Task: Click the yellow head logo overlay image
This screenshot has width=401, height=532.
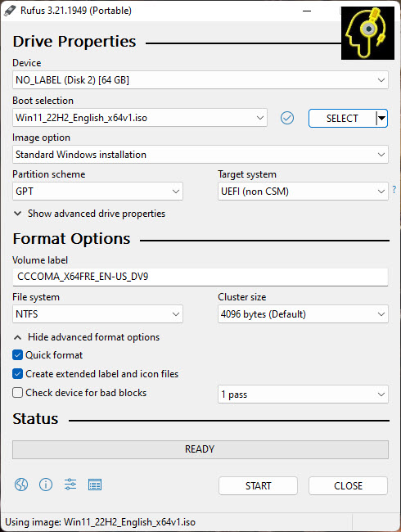Action: coord(367,33)
